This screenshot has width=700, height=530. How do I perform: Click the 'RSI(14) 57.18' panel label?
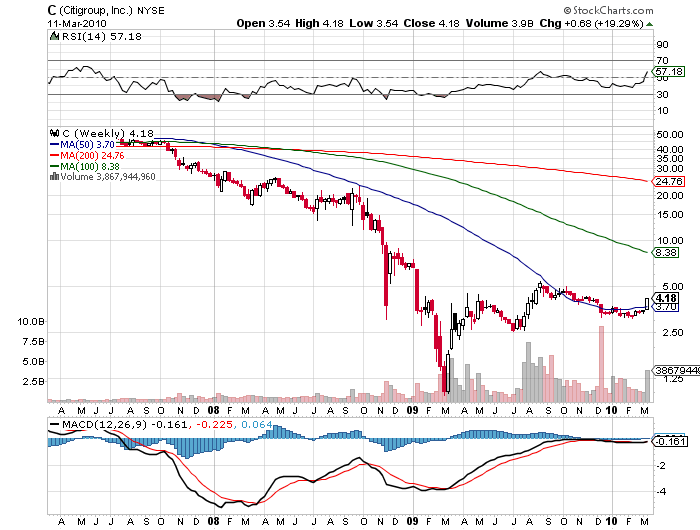coord(101,36)
